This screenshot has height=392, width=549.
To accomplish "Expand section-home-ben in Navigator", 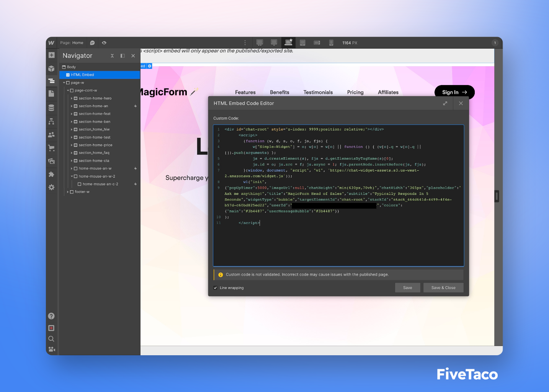I will (72, 122).
